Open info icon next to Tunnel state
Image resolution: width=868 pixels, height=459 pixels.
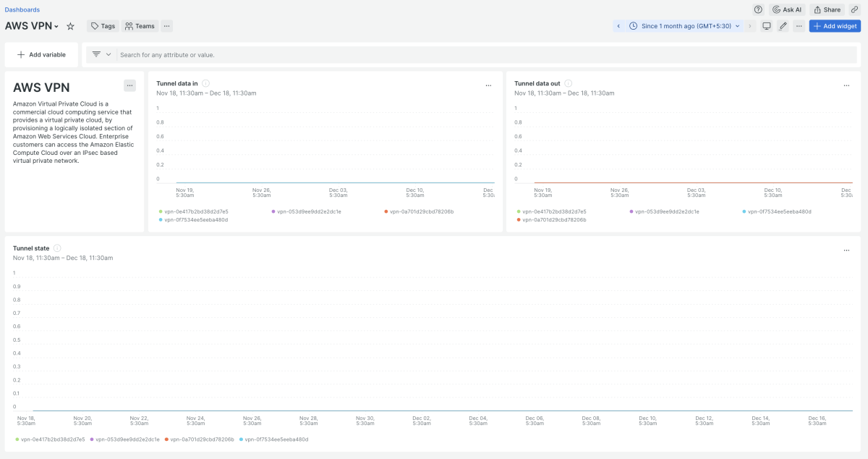pyautogui.click(x=57, y=248)
